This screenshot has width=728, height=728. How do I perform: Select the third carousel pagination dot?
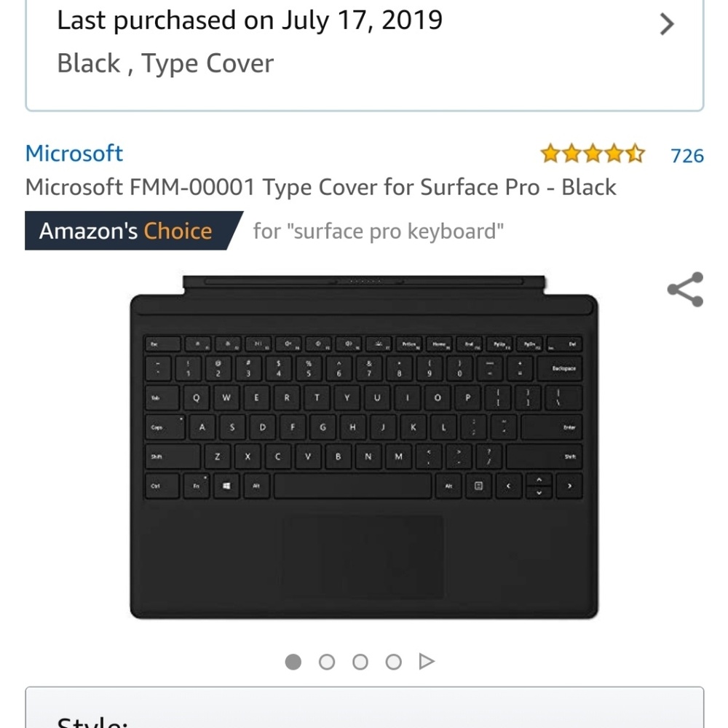point(360,661)
